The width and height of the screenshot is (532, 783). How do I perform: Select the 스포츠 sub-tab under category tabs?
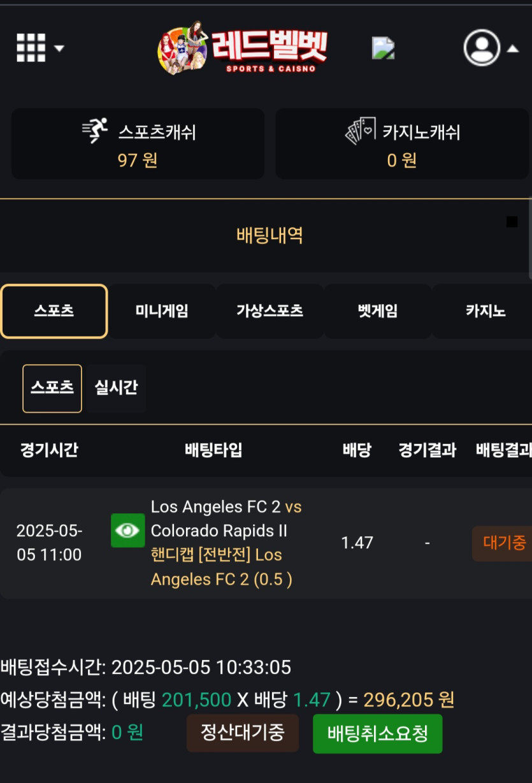click(52, 388)
